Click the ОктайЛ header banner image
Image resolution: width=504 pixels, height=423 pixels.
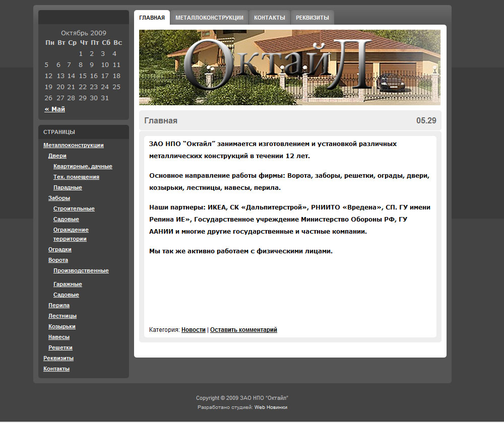tap(290, 67)
